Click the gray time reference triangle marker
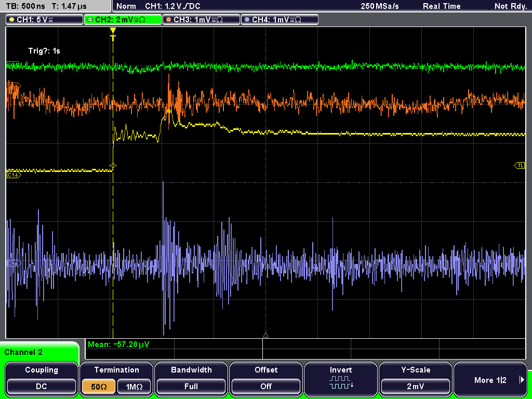 coord(265,335)
